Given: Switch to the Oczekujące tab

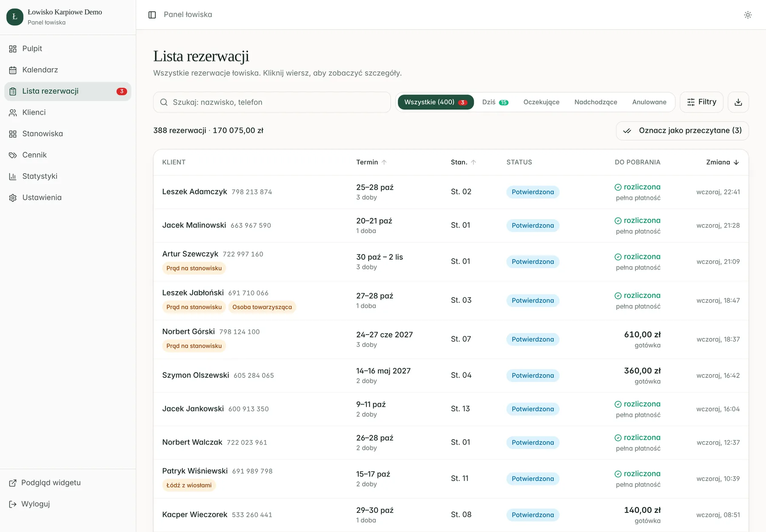Looking at the screenshot, I should tap(541, 102).
